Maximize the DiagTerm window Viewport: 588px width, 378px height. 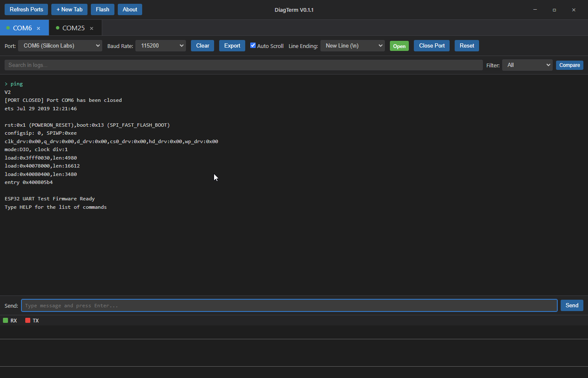pos(554,10)
